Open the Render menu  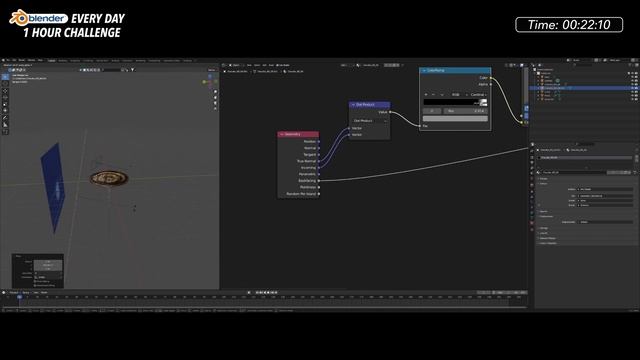[22, 60]
